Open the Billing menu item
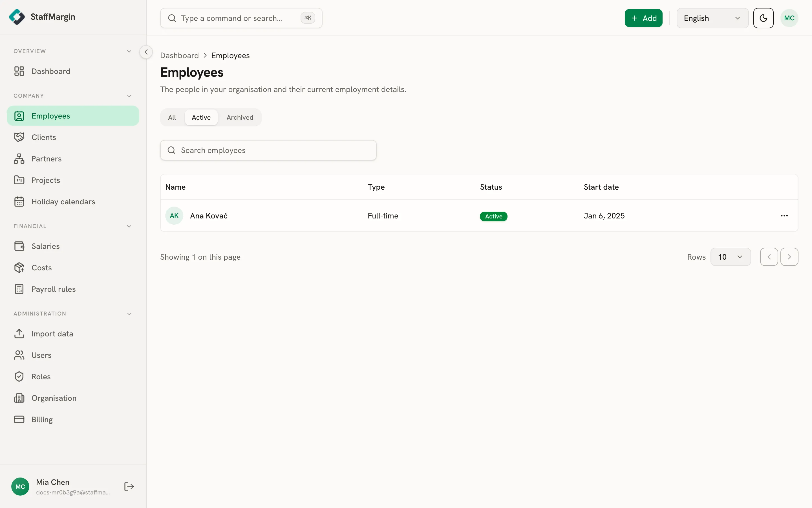 (x=73, y=420)
